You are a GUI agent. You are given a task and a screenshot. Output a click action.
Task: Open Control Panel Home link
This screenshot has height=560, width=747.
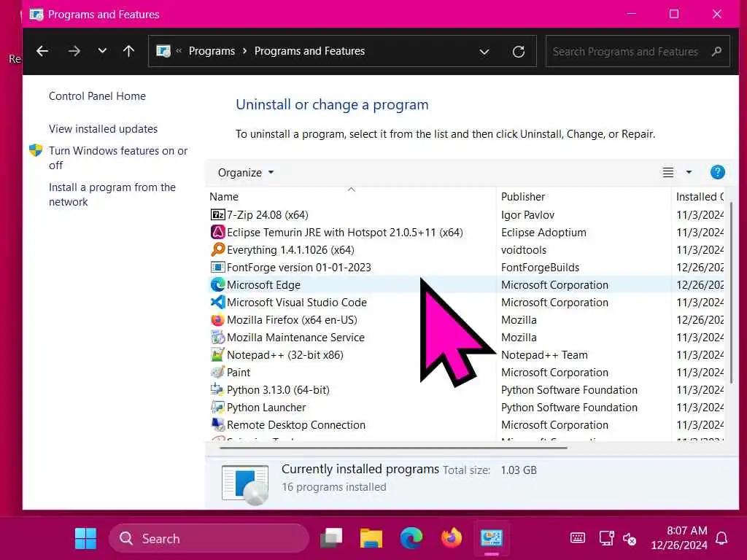pyautogui.click(x=97, y=96)
